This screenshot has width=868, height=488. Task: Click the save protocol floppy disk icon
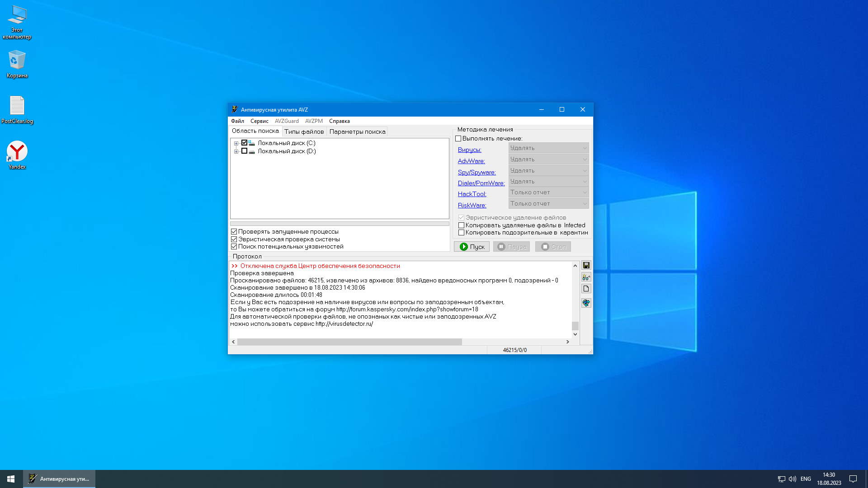(x=586, y=265)
